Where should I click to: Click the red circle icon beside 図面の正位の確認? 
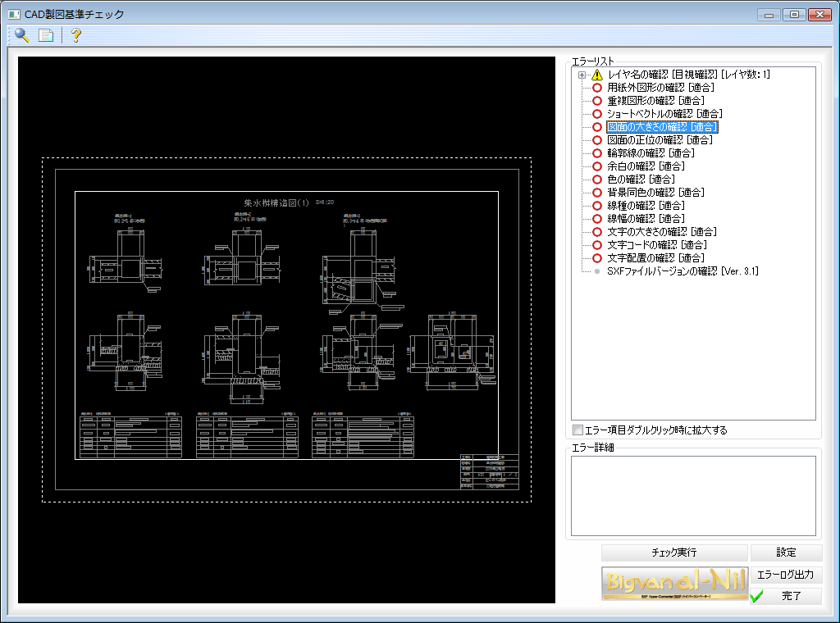597,140
